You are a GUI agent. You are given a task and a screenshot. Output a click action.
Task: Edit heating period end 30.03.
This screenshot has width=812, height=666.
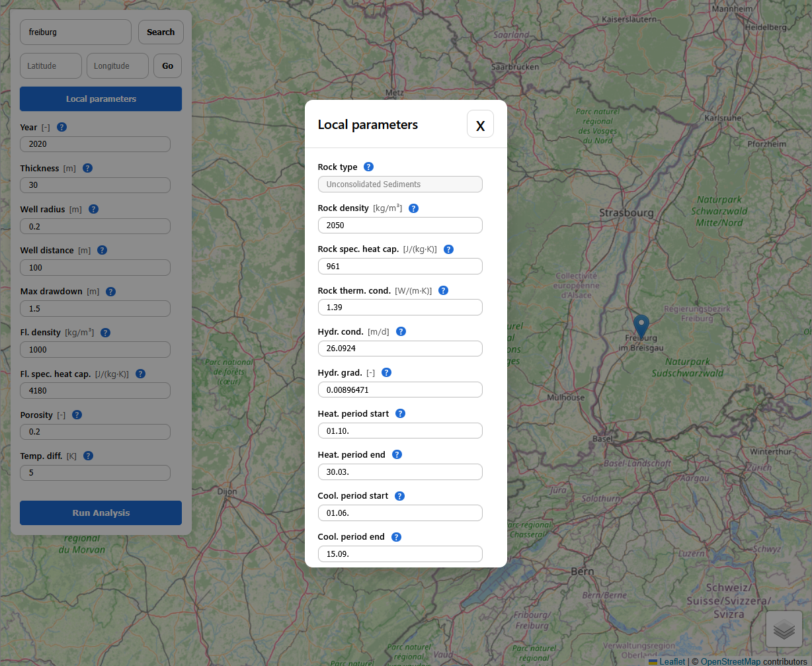pos(400,472)
